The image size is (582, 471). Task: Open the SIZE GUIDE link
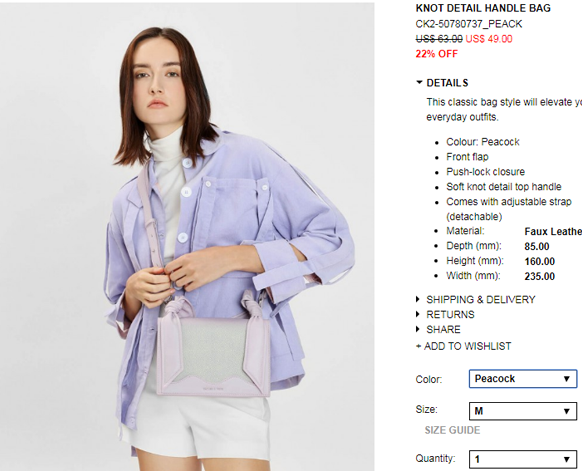coord(452,430)
